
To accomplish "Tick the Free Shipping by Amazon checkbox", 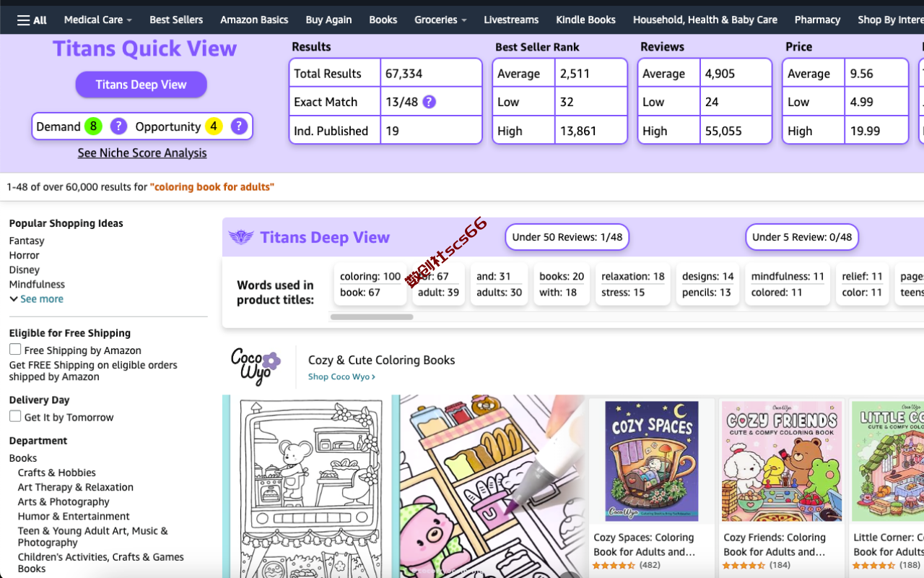I will 15,350.
